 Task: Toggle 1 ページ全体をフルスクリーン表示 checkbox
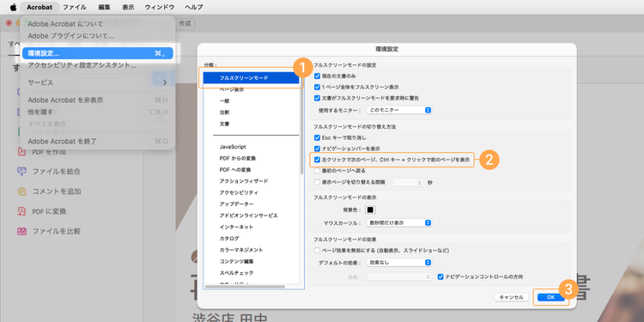point(317,87)
